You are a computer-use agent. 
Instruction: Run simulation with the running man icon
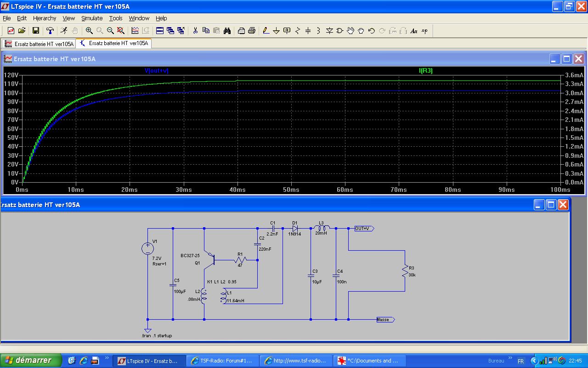pyautogui.click(x=64, y=31)
